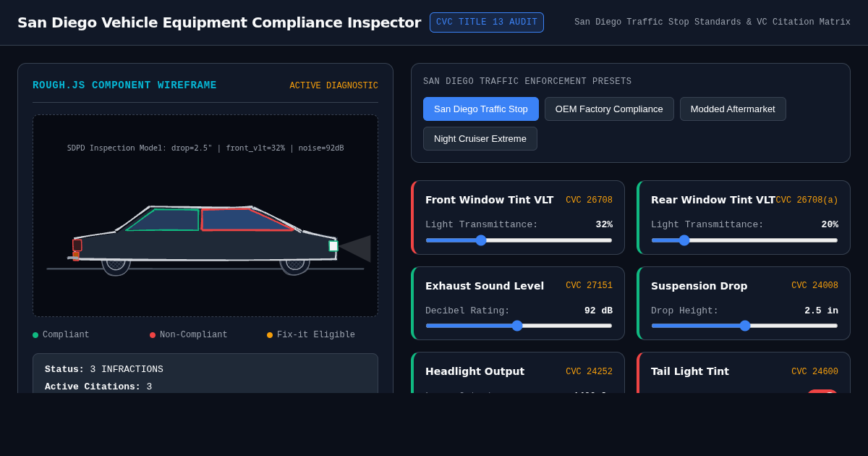Adjust the Suspension Drop height slider

pos(744,326)
